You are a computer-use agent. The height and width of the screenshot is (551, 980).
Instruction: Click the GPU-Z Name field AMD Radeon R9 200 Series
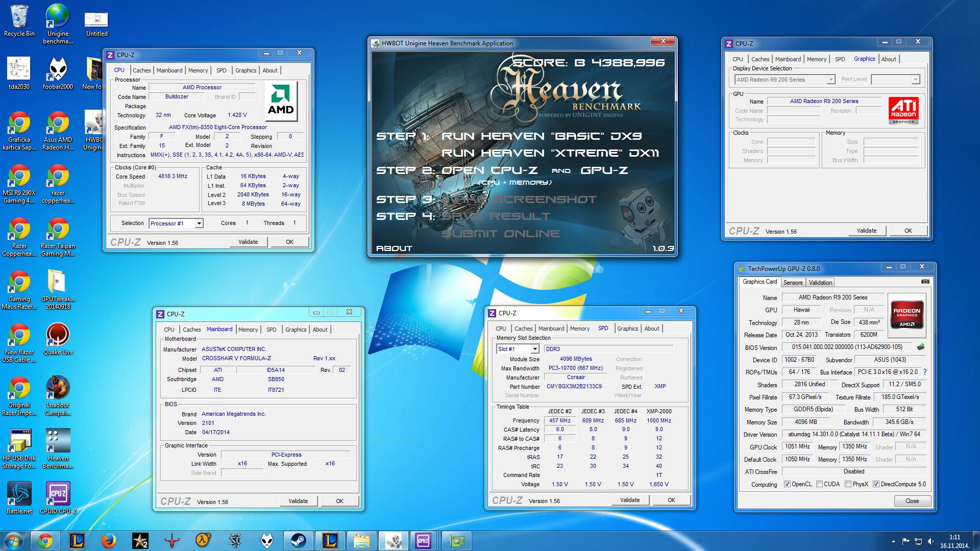pyautogui.click(x=832, y=297)
